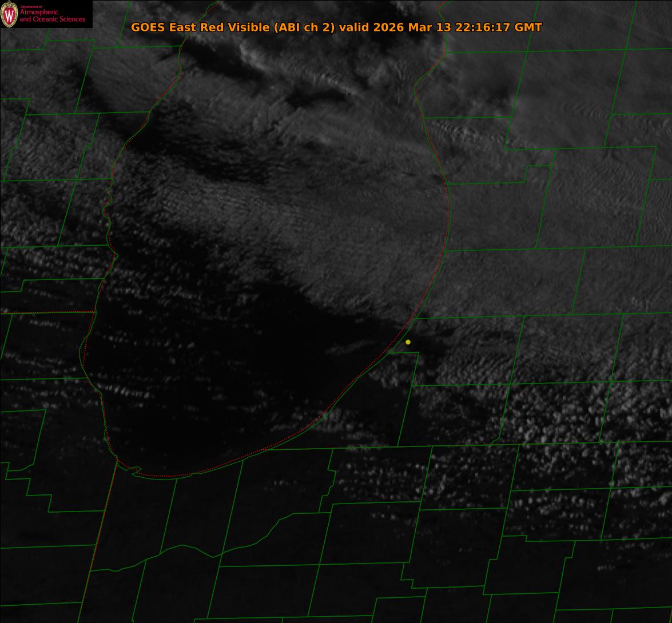Click the "GMT" label in the title
This screenshot has width=672, height=623.
click(x=528, y=27)
